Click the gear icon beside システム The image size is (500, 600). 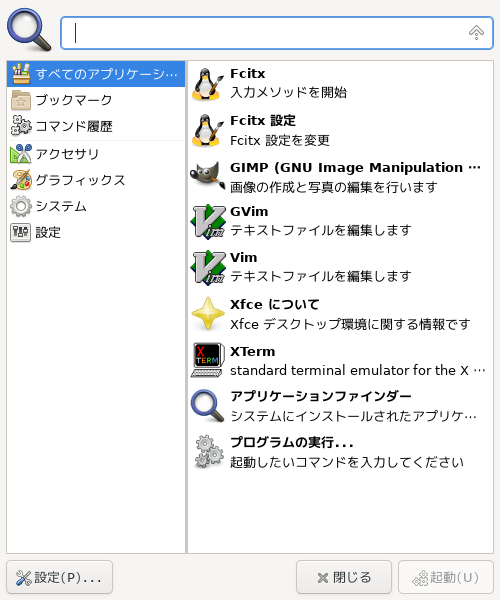(x=21, y=206)
